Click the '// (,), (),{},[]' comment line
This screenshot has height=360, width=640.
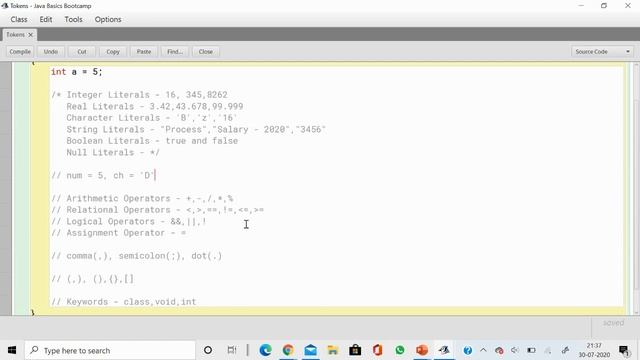pyautogui.click(x=92, y=279)
